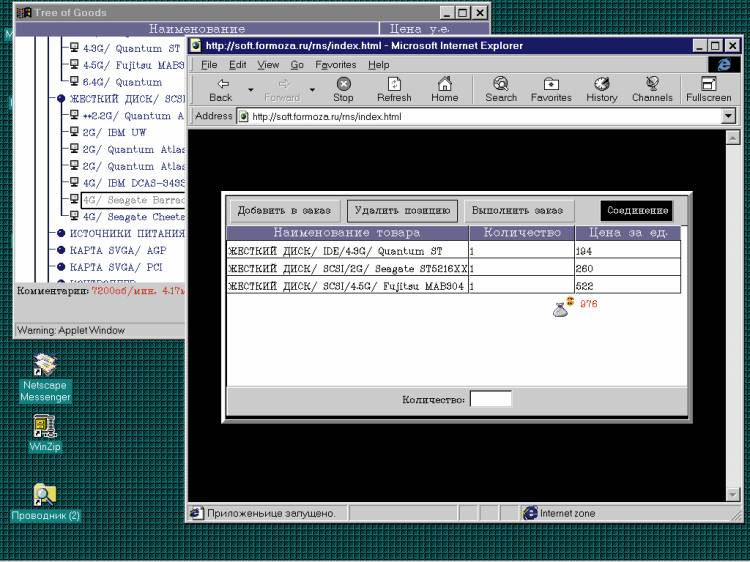The height and width of the screenshot is (562, 750).
Task: Click the Refresh page icon
Action: click(394, 84)
